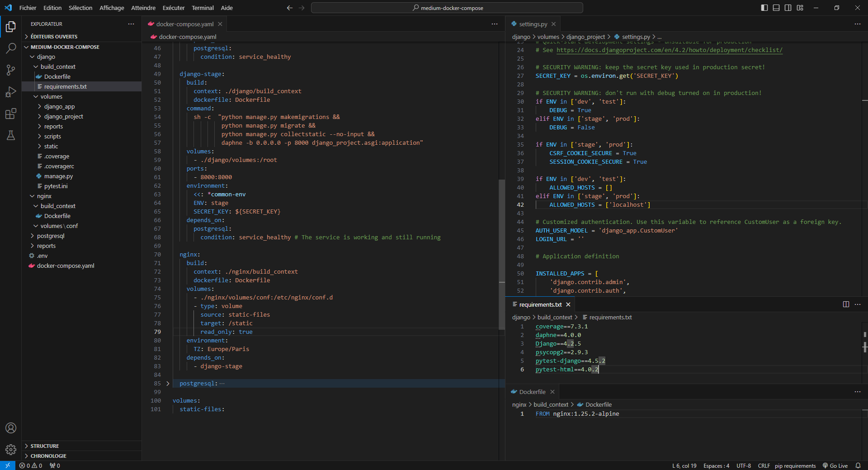Open the Search view in activity bar
This screenshot has width=868, height=470.
pyautogui.click(x=11, y=48)
